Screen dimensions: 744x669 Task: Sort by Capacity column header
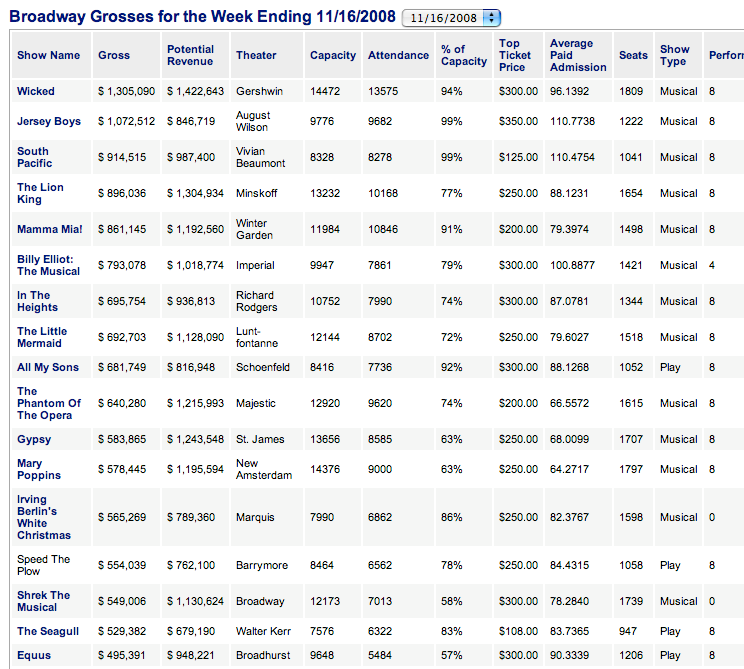(x=333, y=56)
